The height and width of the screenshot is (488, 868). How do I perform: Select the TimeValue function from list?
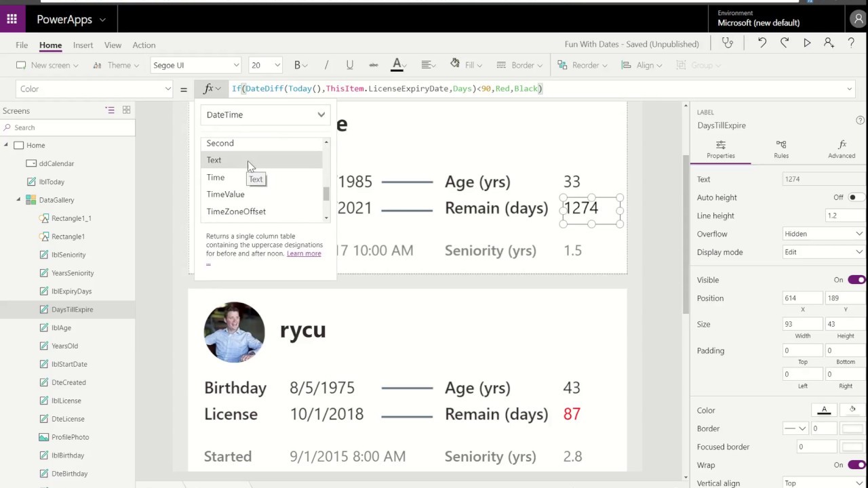225,195
